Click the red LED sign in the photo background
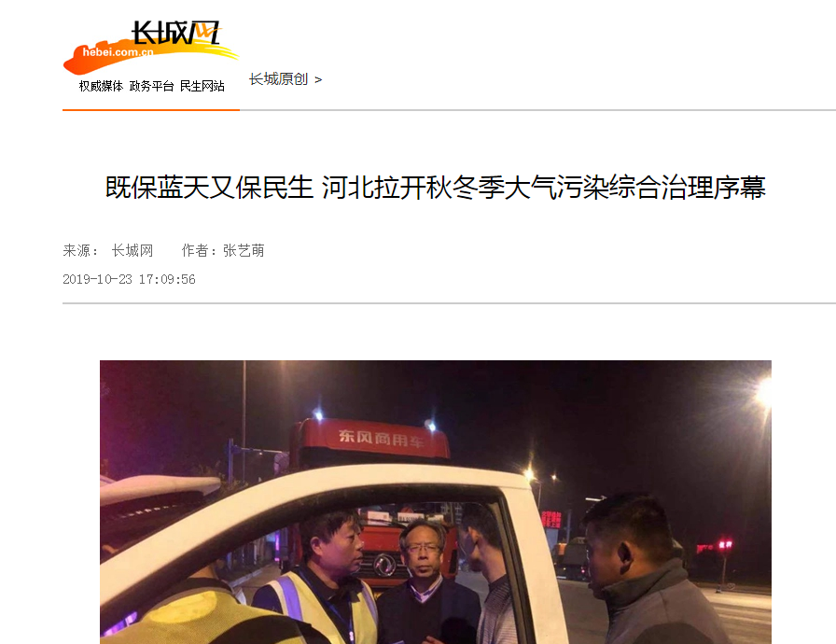This screenshot has height=644, width=836. pos(551,519)
